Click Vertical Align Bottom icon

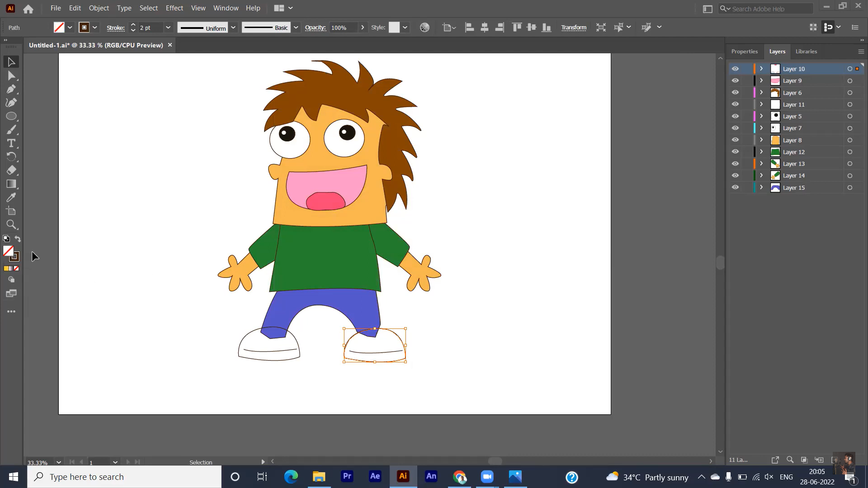[x=547, y=28]
